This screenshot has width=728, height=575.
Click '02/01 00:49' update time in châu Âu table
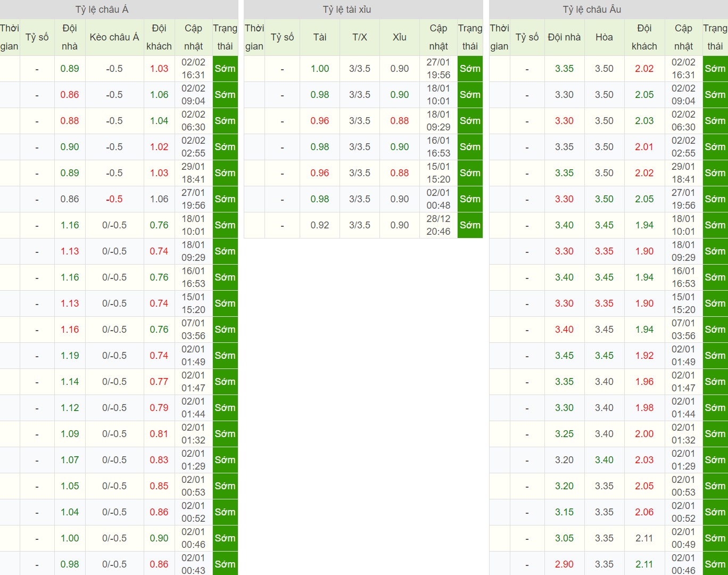click(683, 538)
